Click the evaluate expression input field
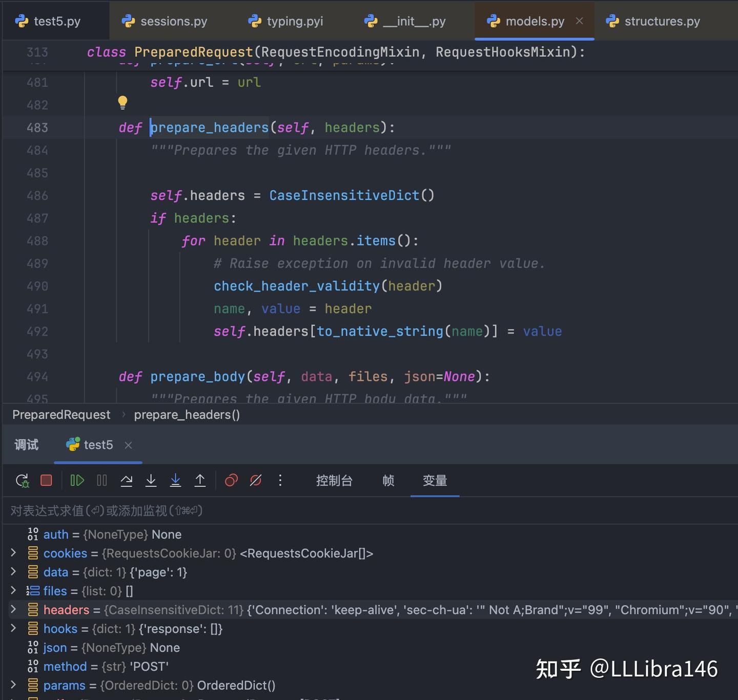Image resolution: width=738 pixels, height=700 pixels. click(x=369, y=510)
